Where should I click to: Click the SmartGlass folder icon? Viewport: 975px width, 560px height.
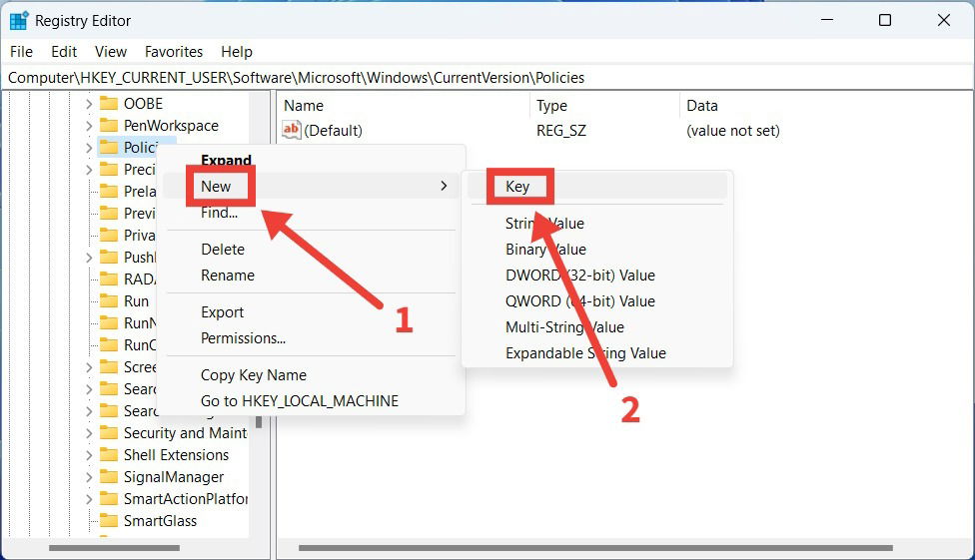tap(109, 520)
